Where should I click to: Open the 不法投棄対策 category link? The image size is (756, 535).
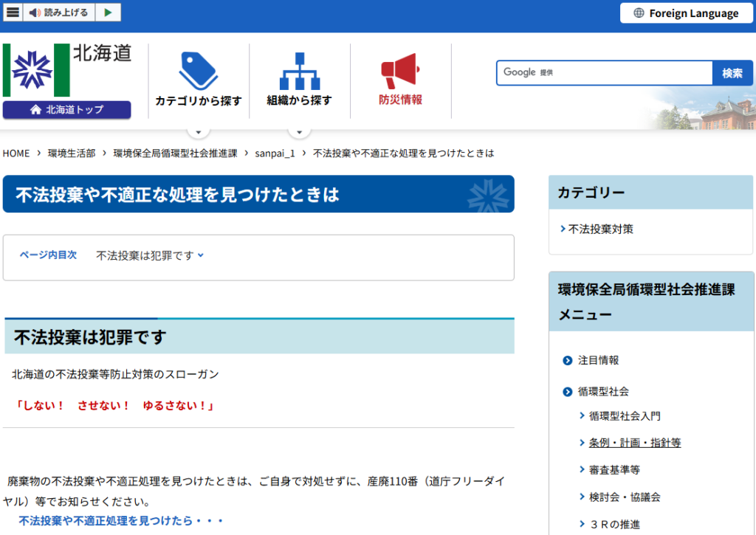[599, 229]
